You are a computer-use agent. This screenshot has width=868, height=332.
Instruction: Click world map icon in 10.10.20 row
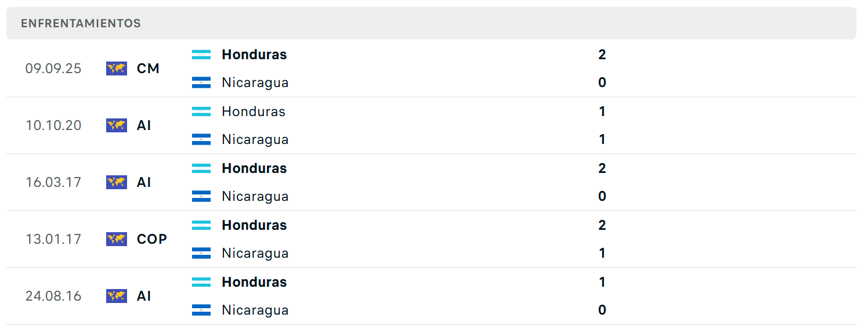(117, 125)
